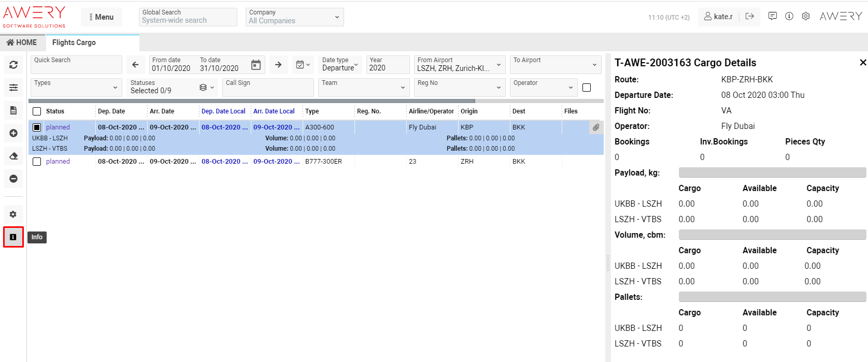This screenshot has width=868, height=362.
Task: Switch to the HOME tab
Action: coord(22,42)
